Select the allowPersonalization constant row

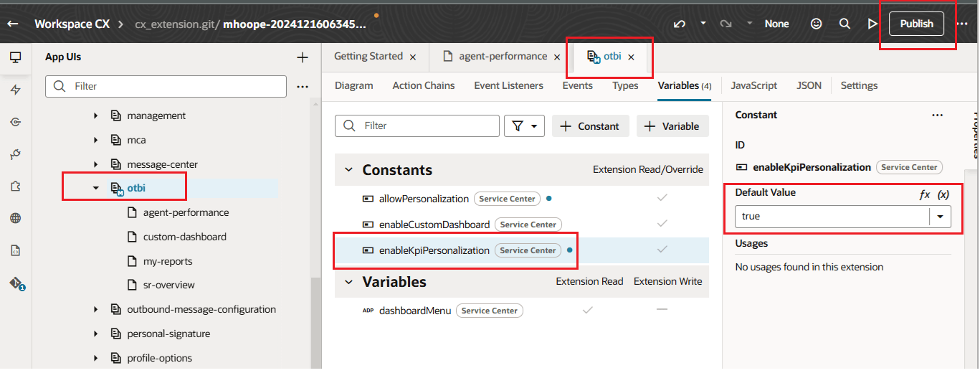(522, 199)
